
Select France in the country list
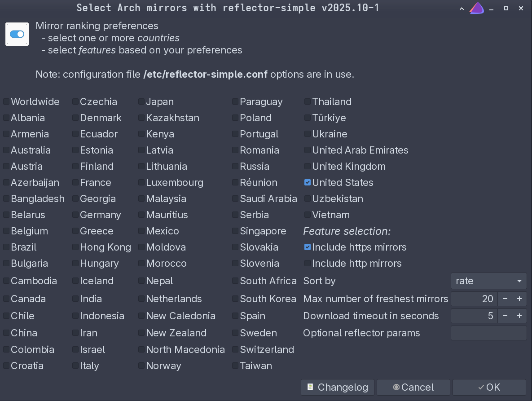[75, 182]
